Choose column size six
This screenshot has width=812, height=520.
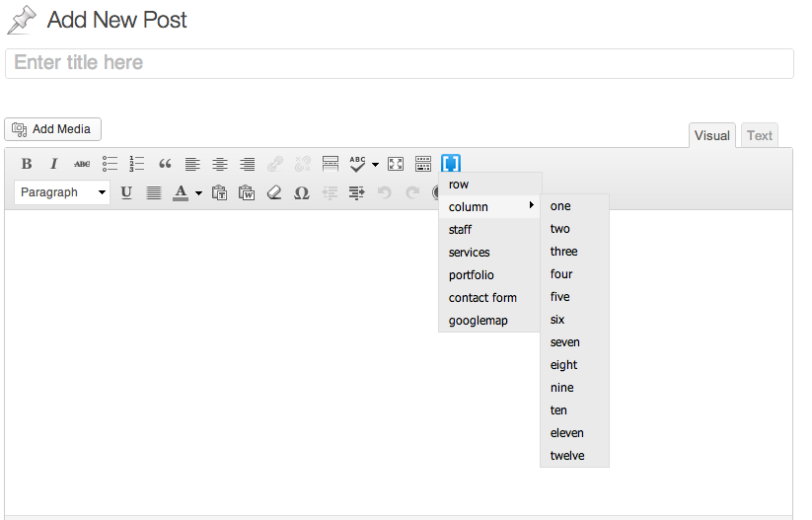pyautogui.click(x=574, y=320)
